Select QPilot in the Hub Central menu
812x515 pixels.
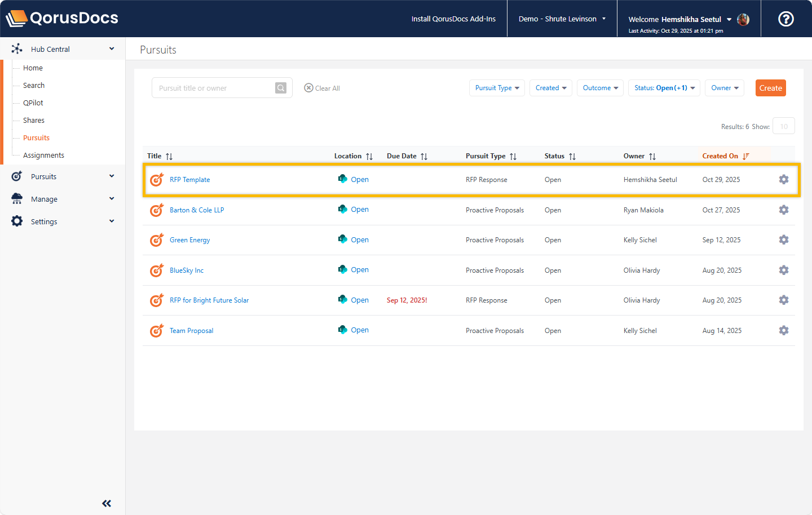tap(33, 103)
